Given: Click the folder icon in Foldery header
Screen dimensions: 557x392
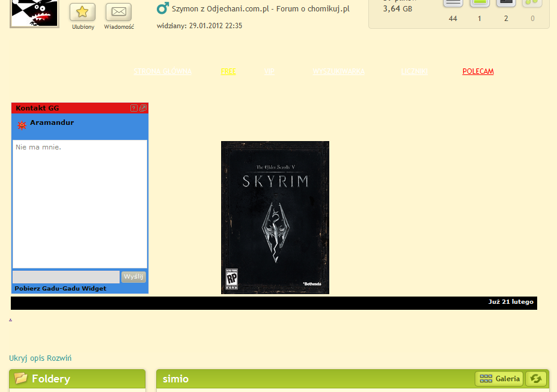Looking at the screenshot, I should (20, 378).
